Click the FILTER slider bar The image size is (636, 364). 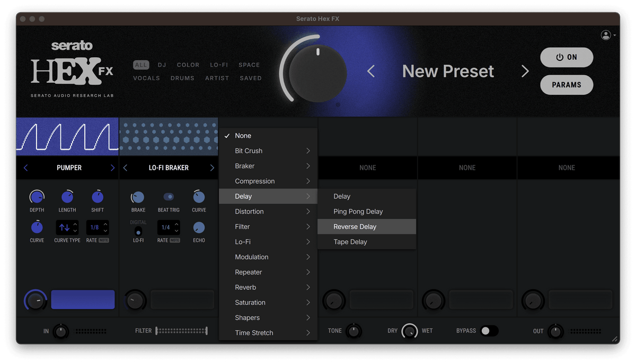coord(182,331)
